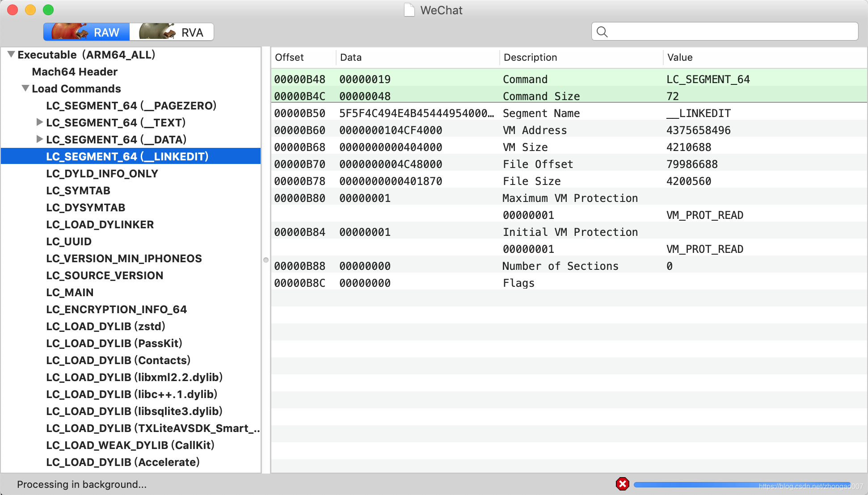The height and width of the screenshot is (495, 868).
Task: Expand LC_SEGMENT_64 (__TEXT) section
Action: click(38, 123)
